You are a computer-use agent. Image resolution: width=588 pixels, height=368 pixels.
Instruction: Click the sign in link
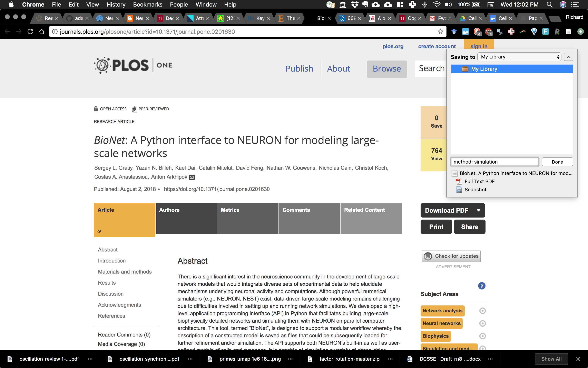(x=479, y=46)
